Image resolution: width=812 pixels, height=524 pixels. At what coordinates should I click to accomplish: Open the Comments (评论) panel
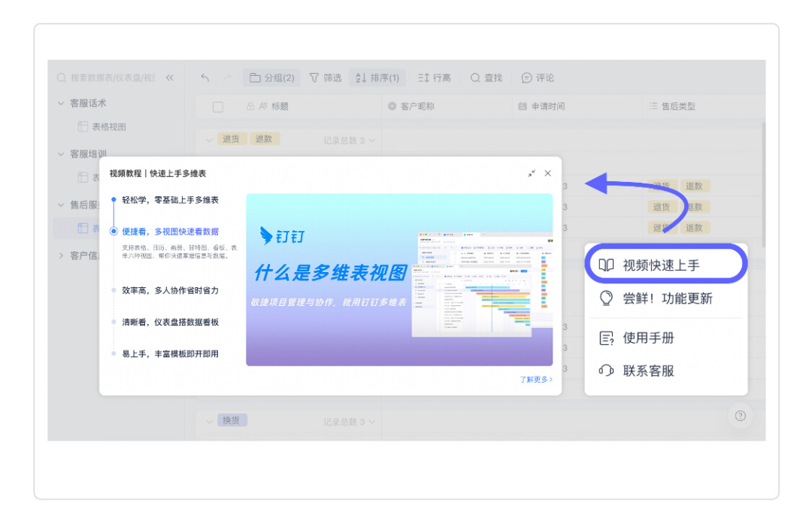[x=538, y=77]
